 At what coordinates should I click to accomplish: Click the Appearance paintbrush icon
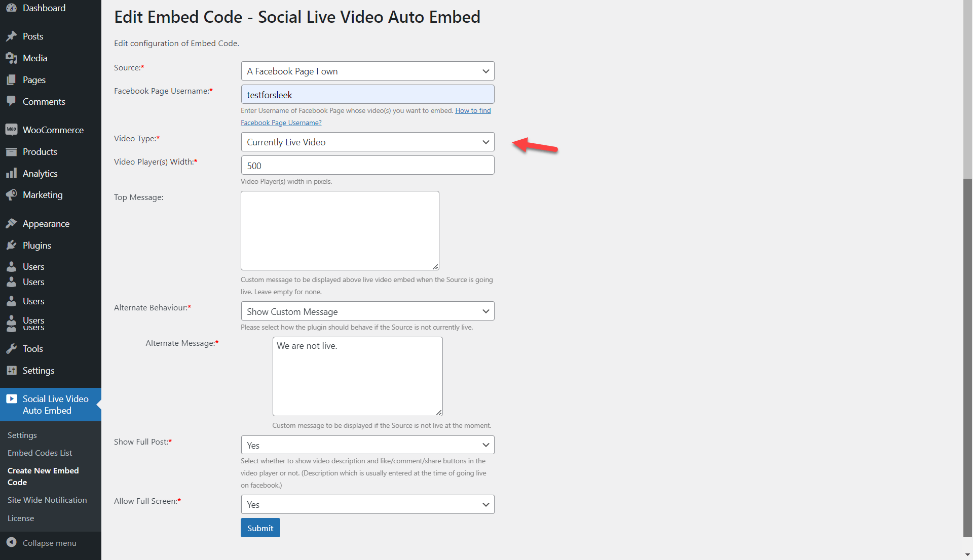pyautogui.click(x=11, y=224)
